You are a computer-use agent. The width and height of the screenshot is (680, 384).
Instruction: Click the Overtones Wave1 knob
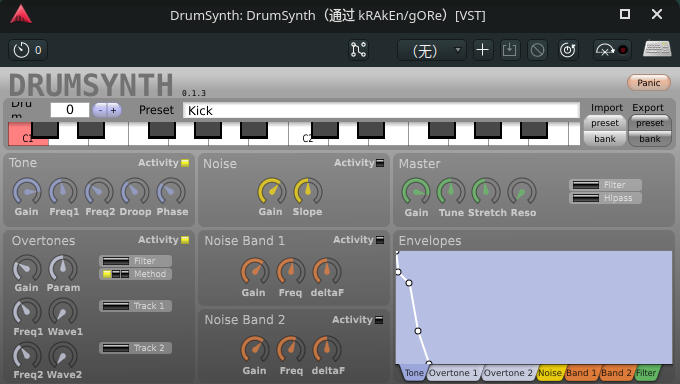pyautogui.click(x=63, y=312)
